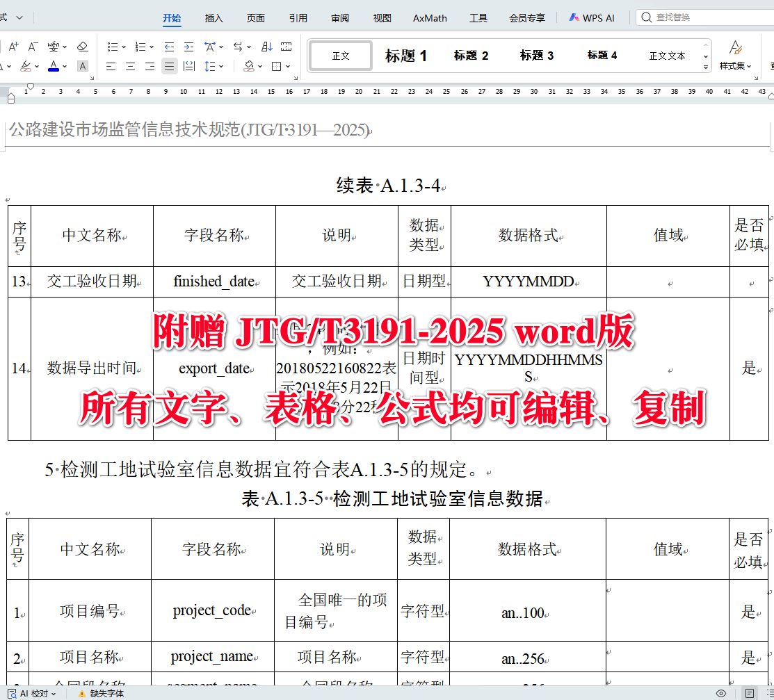This screenshot has height=700, width=774.
Task: Open the sort paragraphs tool
Action: [266, 46]
